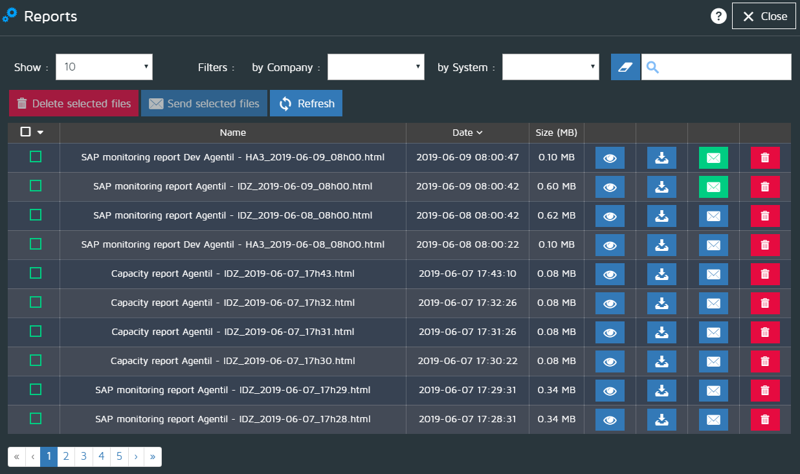Expand the by Company filter dropdown

[x=376, y=67]
